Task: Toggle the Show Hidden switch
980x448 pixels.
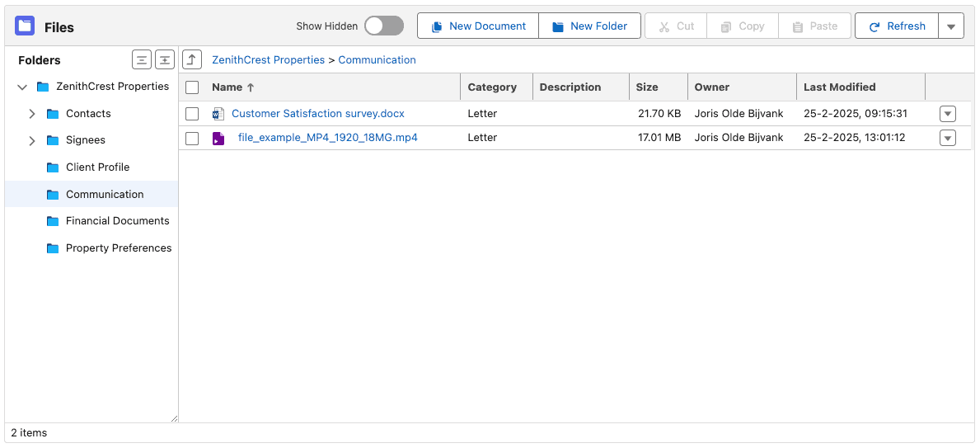Action: point(384,26)
